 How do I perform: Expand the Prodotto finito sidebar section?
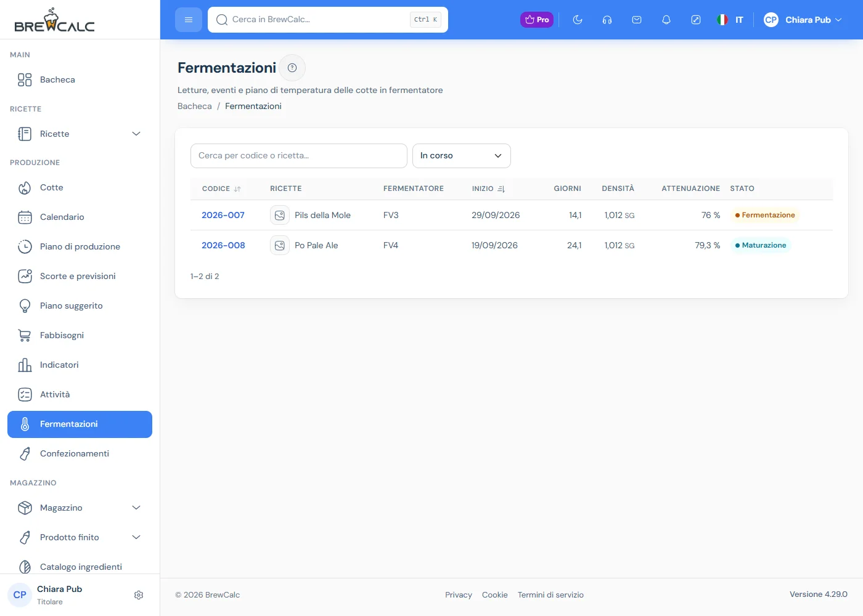click(x=80, y=538)
